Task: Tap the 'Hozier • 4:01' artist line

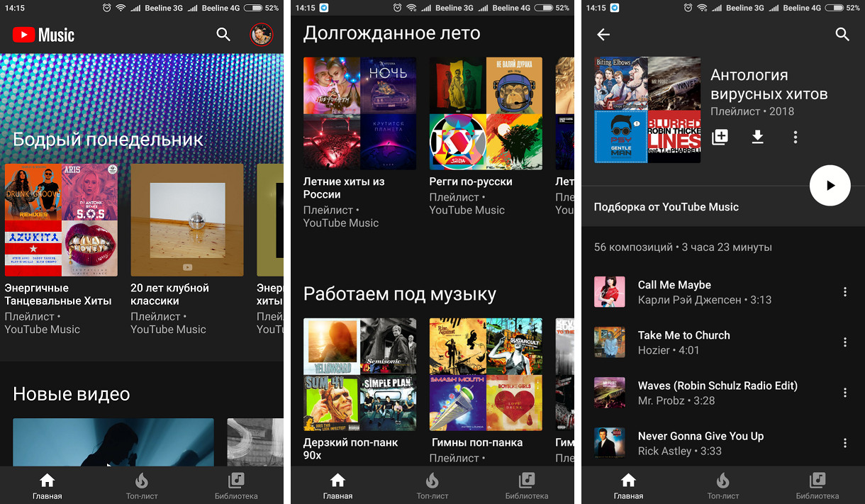Action: (x=669, y=350)
